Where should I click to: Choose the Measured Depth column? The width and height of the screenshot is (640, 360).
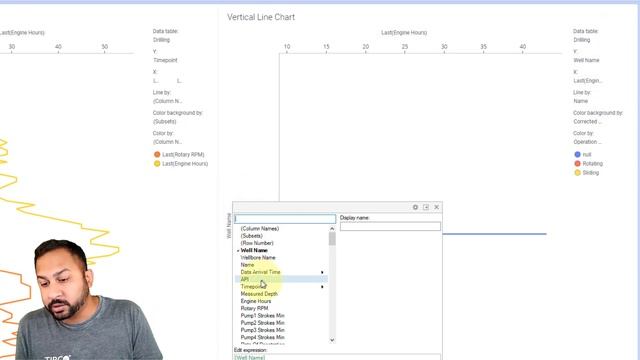[x=259, y=294]
